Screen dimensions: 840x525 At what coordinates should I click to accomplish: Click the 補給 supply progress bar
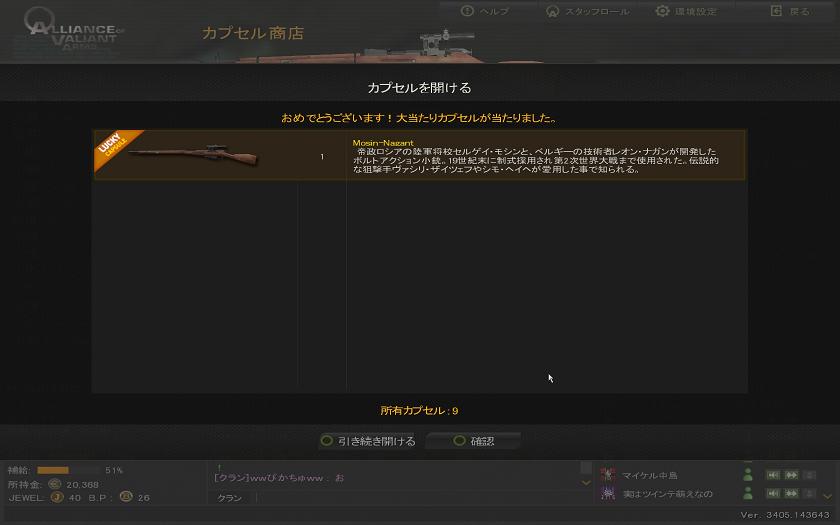(69, 470)
